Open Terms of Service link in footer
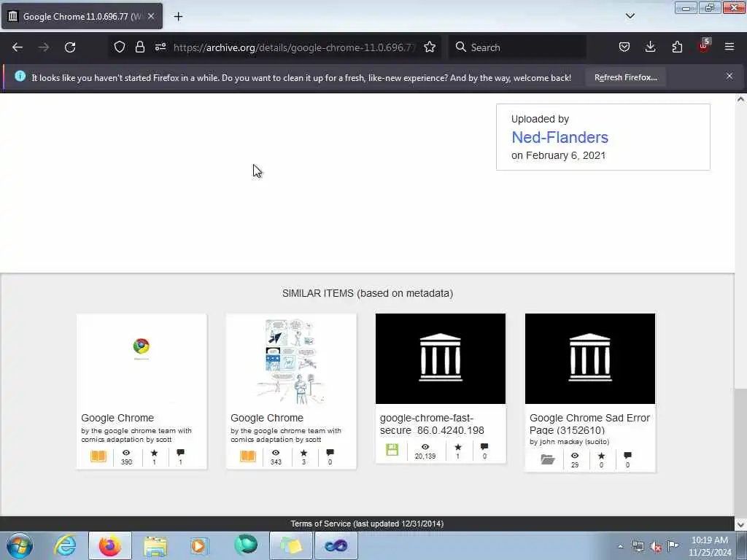The image size is (747, 560). tap(321, 524)
